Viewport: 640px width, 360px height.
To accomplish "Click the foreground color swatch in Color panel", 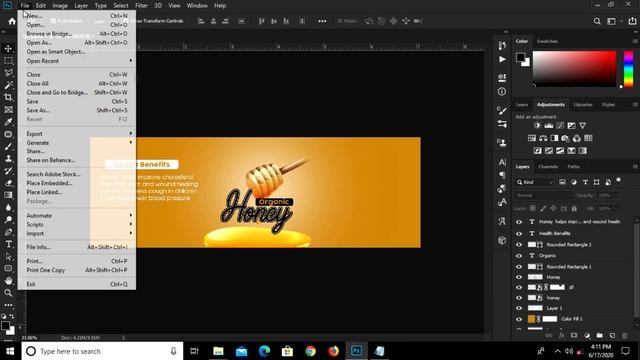I will (520, 58).
